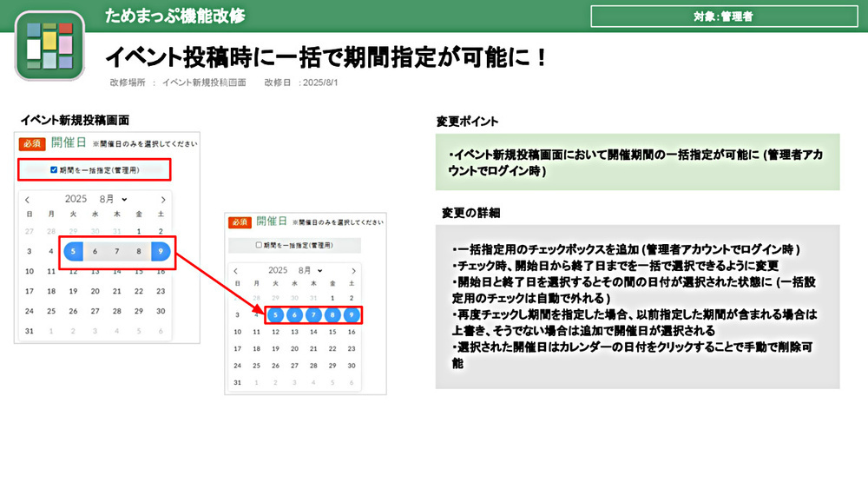
Task: Go to next month in smaller right calendar
Action: coord(353,271)
